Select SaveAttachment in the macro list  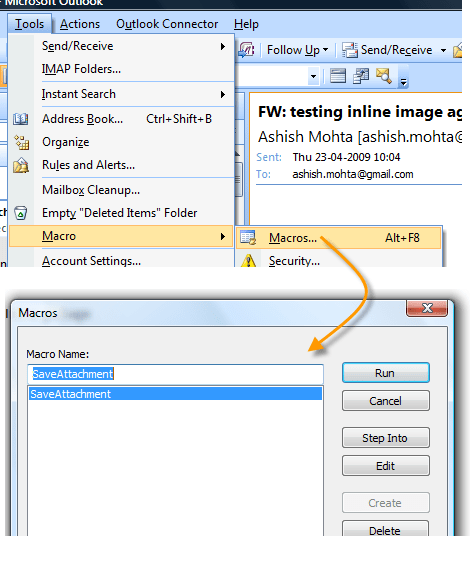pos(175,394)
